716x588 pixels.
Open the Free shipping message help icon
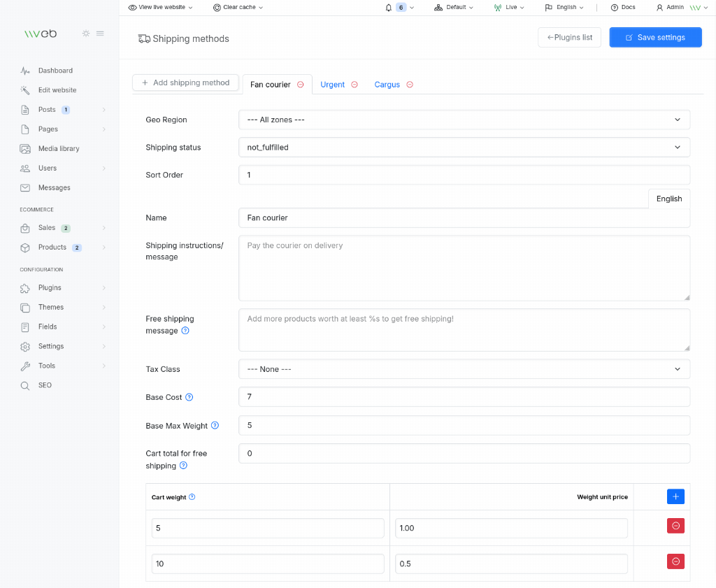coord(185,331)
